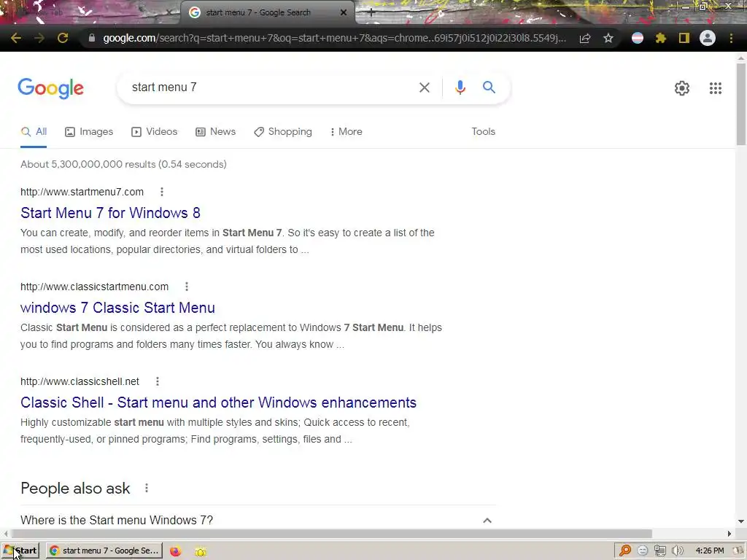Viewport: 747px width, 560px height.
Task: Start voice search with the microphone
Action: coord(460,87)
